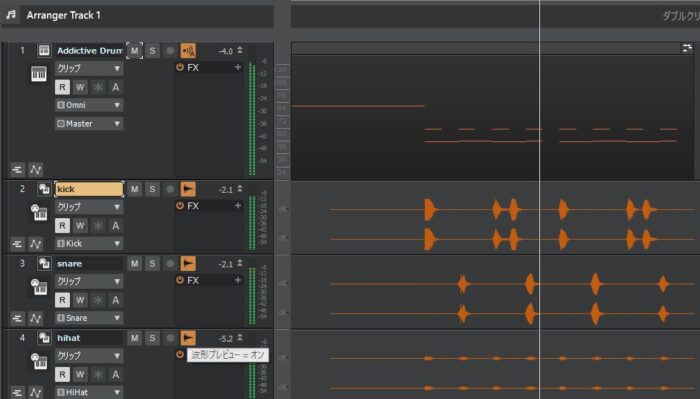Enable automation Read on snare track
Image resolution: width=700 pixels, height=399 pixels.
(x=62, y=300)
